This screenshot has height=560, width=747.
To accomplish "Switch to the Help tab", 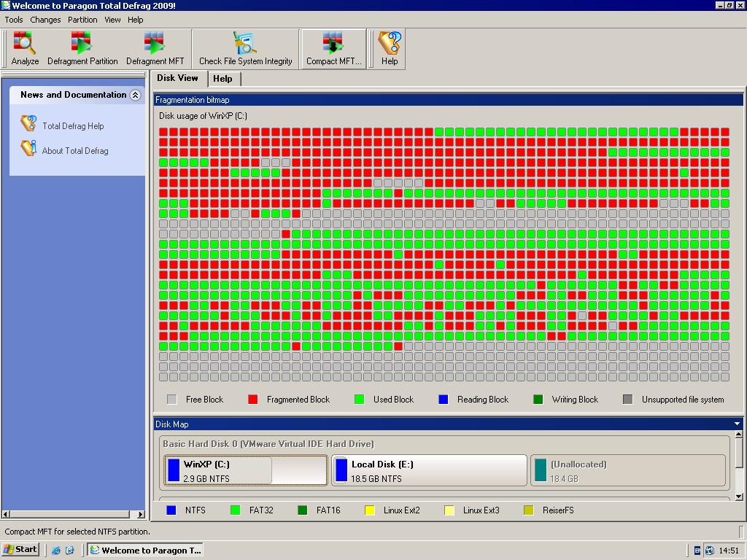I will pyautogui.click(x=223, y=79).
